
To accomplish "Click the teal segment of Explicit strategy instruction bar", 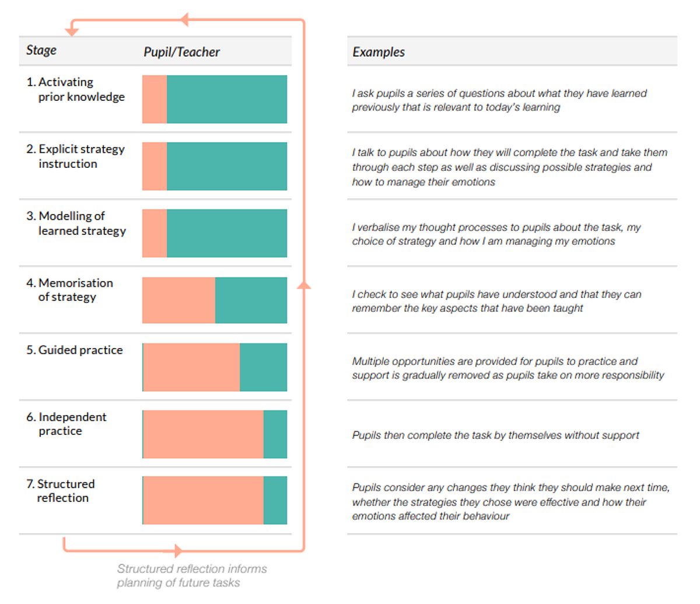I will click(227, 166).
